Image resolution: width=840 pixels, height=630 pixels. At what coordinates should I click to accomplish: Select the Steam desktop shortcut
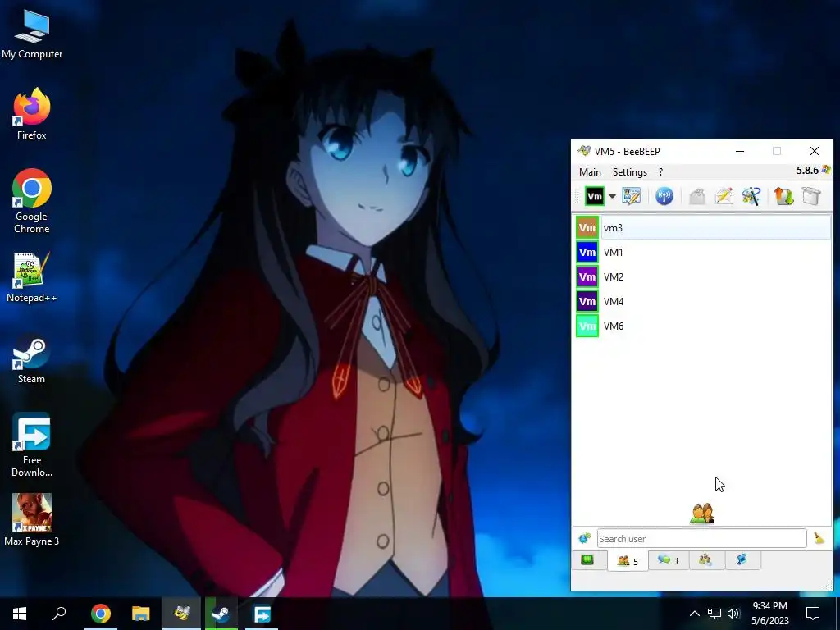(32, 359)
